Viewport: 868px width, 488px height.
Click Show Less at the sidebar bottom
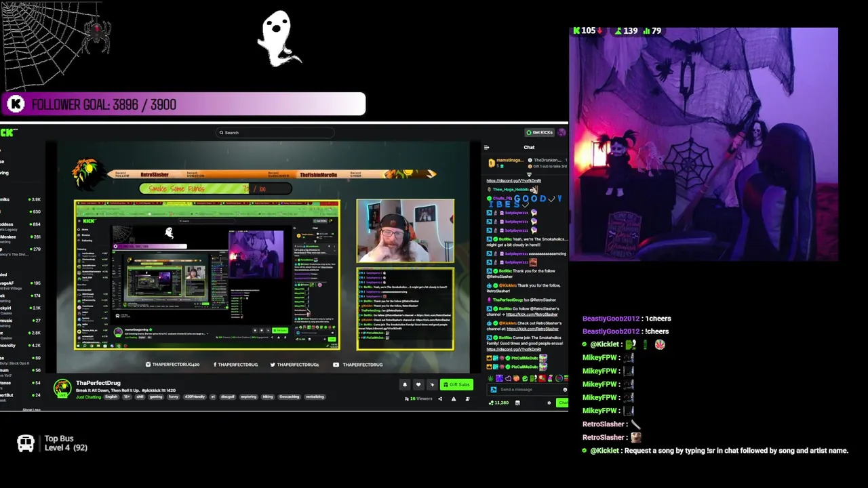[31, 409]
